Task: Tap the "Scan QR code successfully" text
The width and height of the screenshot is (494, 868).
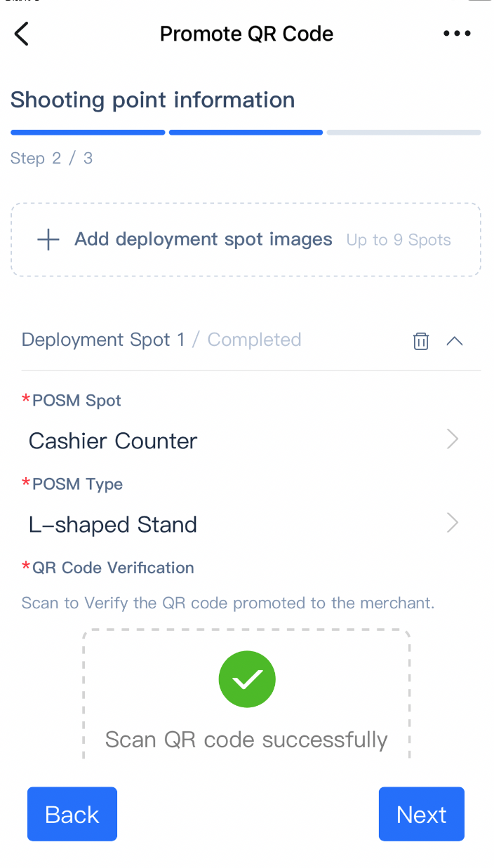Action: (246, 740)
